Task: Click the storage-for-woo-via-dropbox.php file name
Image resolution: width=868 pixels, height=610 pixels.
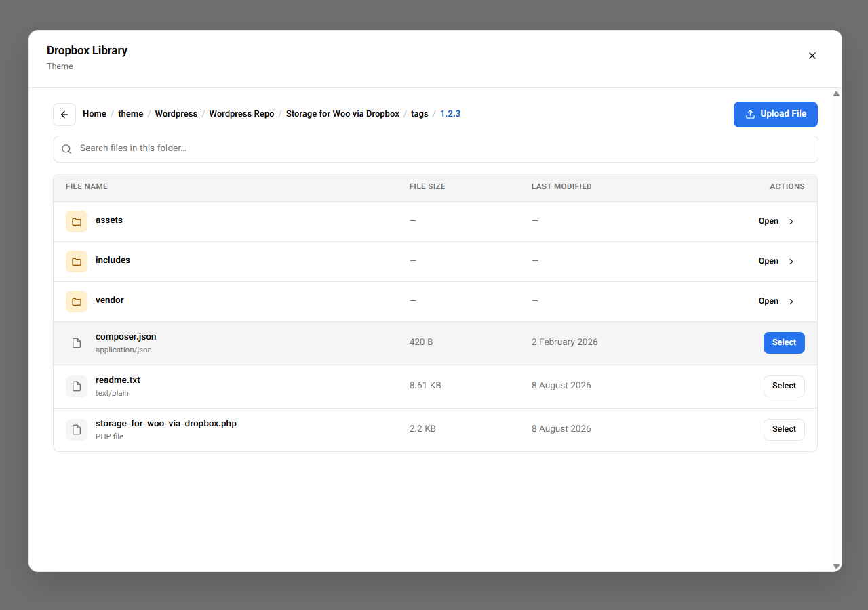Action: pyautogui.click(x=166, y=424)
